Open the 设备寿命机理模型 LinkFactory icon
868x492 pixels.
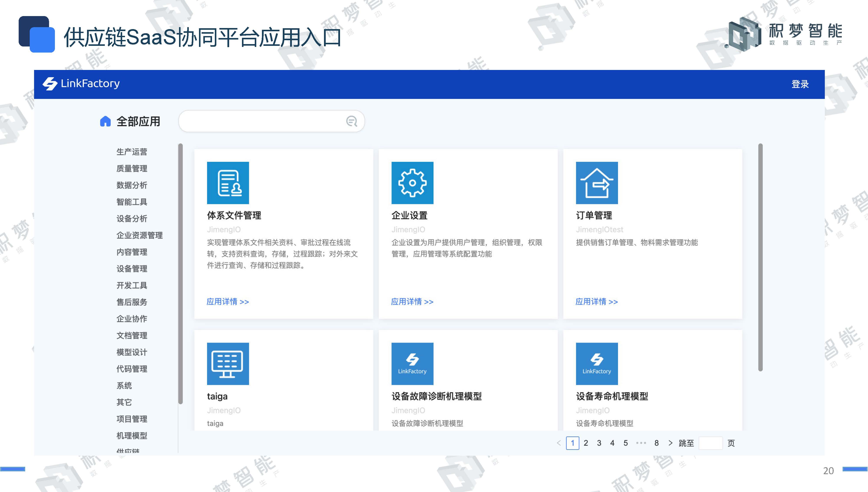pos(597,364)
